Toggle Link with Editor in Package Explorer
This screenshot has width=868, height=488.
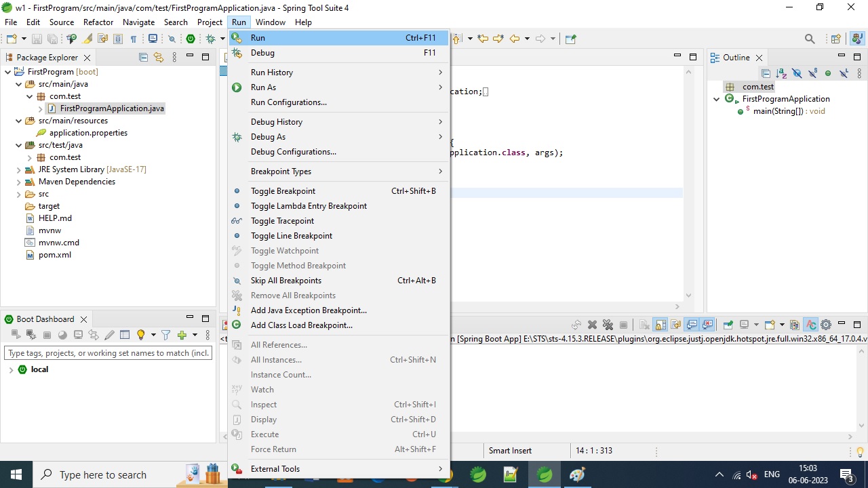[x=159, y=58]
